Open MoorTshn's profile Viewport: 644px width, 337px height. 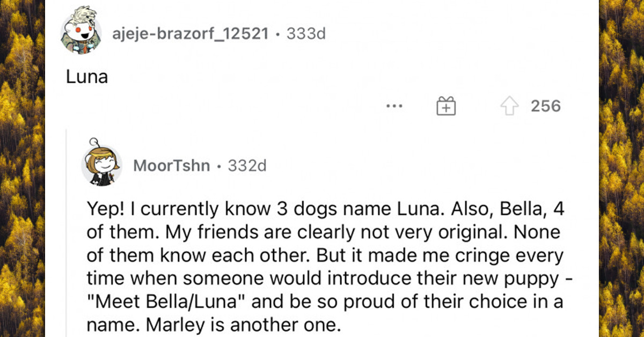171,165
